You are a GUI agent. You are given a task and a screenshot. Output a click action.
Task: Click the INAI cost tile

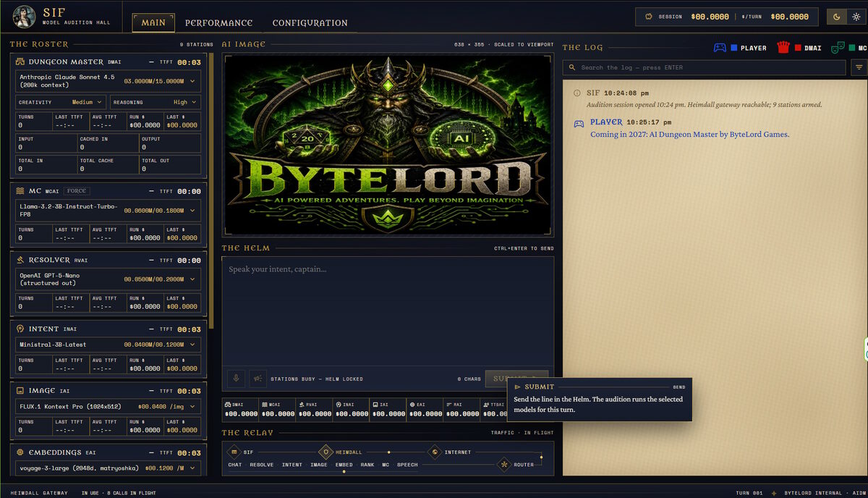(352, 410)
